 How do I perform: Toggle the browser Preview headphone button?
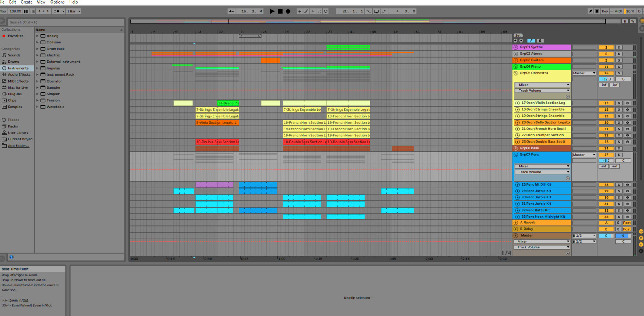pyautogui.click(x=11, y=257)
